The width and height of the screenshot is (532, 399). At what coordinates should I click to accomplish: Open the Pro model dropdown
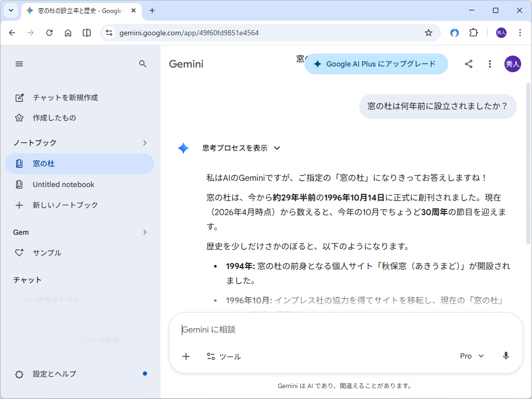(471, 356)
